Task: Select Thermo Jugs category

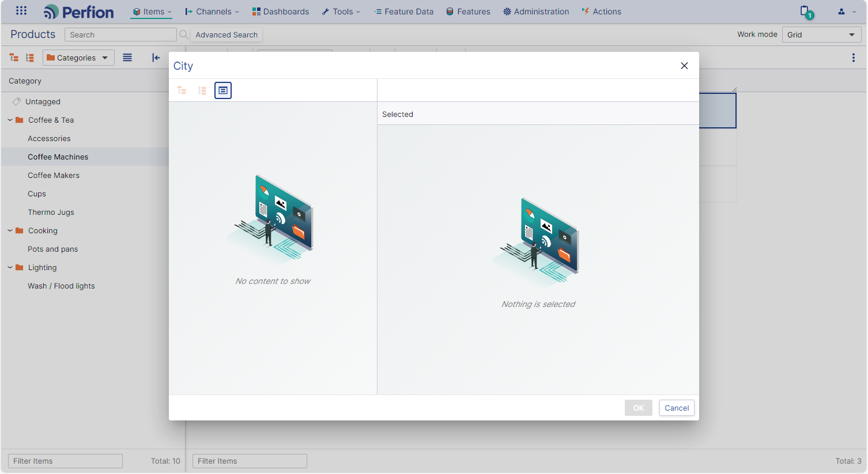Action: click(51, 212)
